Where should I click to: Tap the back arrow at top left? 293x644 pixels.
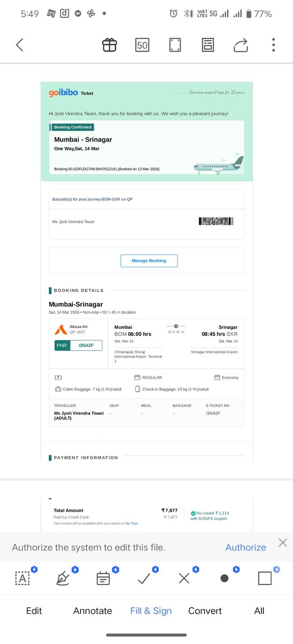click(20, 45)
